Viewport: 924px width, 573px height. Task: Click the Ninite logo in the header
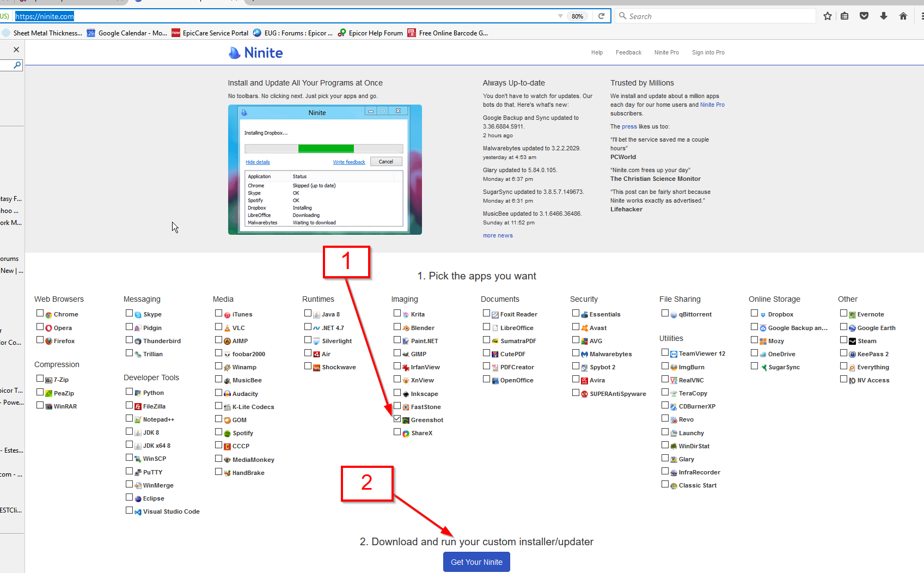255,53
